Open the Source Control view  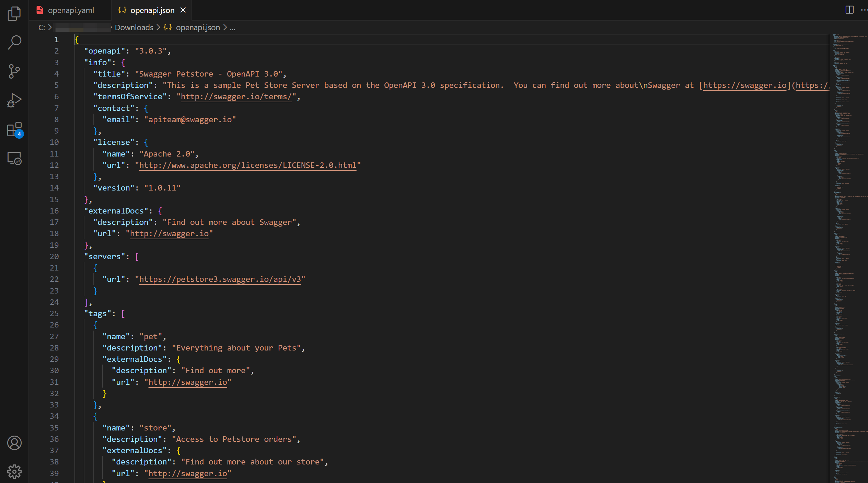coord(14,71)
